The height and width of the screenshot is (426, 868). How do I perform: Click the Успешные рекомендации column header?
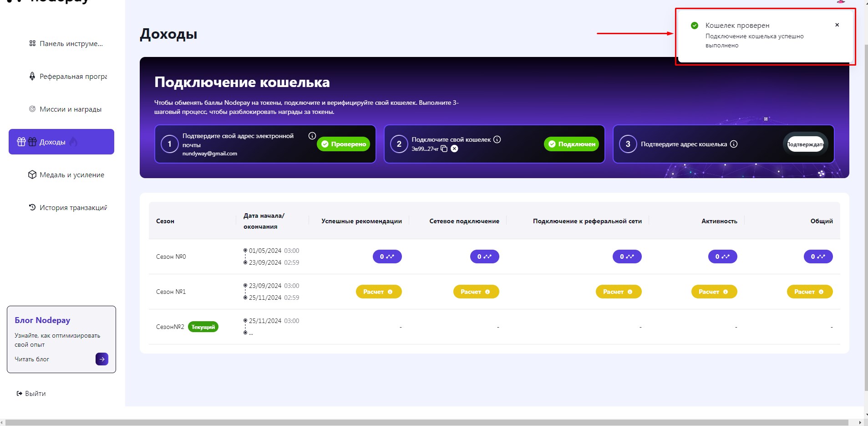pyautogui.click(x=361, y=221)
